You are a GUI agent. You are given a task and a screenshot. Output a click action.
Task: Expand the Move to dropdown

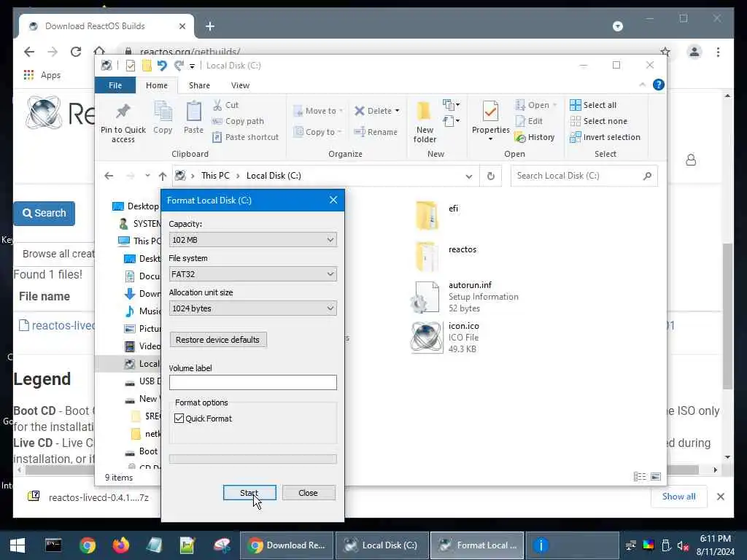341,111
